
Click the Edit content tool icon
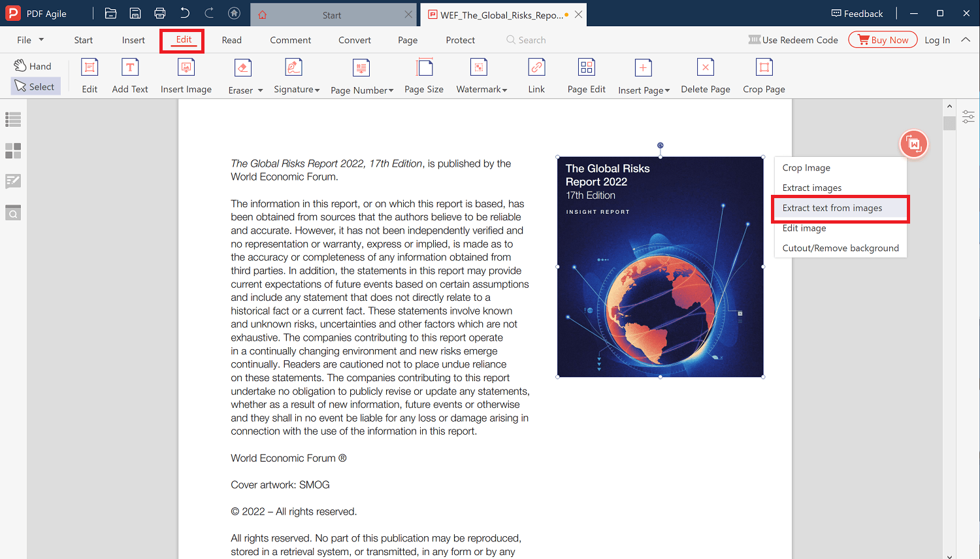[x=90, y=67]
